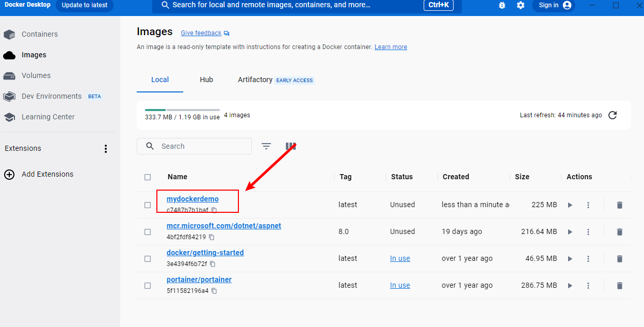The image size is (644, 327).
Task: Open the Learn more link
Action: coord(391,47)
